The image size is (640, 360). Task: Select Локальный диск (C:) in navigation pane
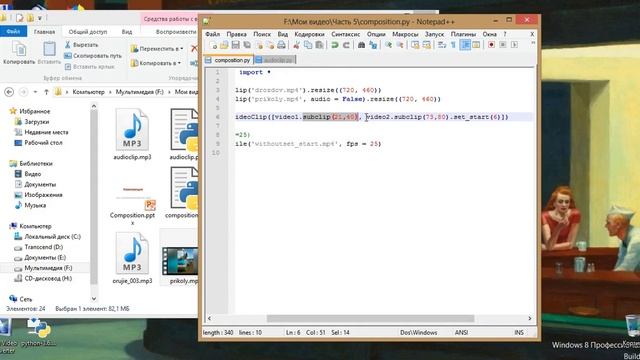pos(48,237)
